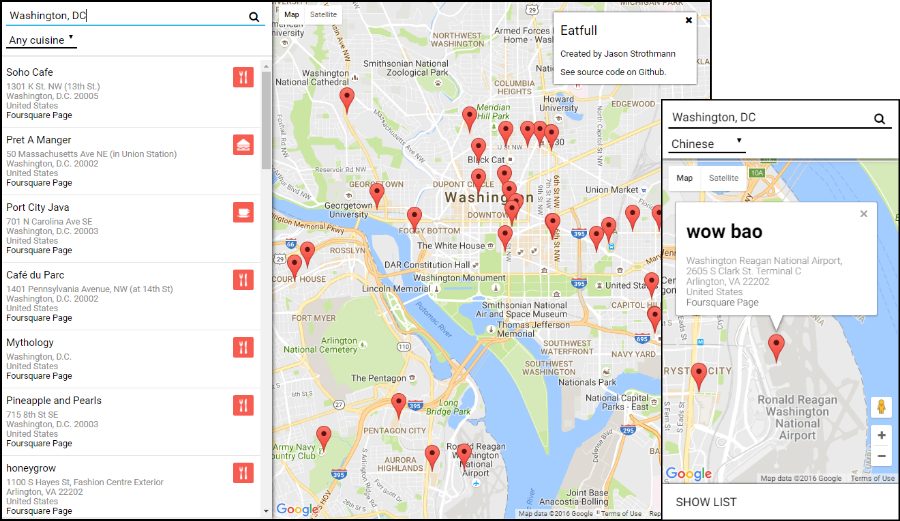The height and width of the screenshot is (521, 900).
Task: Click the results list scrollbar
Action: 266,120
